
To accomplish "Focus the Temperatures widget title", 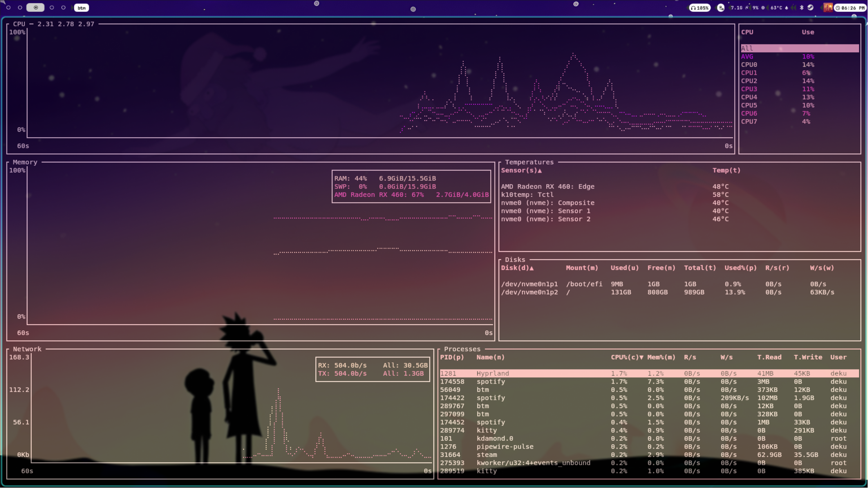I will pyautogui.click(x=529, y=162).
